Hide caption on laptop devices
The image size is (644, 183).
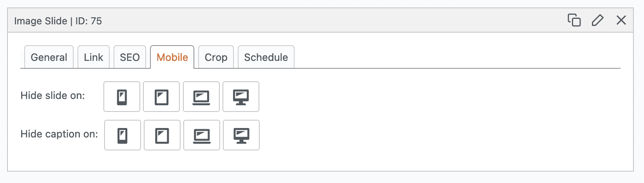pyautogui.click(x=202, y=135)
